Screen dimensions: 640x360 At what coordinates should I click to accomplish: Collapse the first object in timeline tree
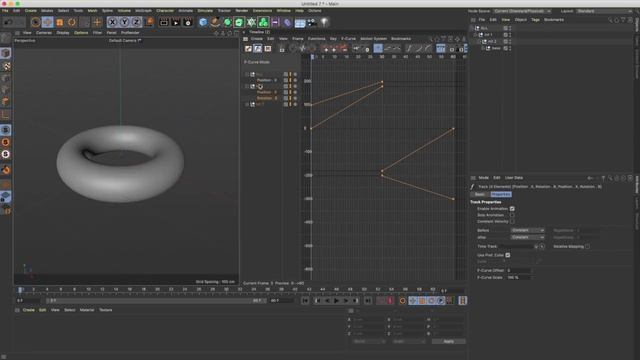(x=247, y=75)
